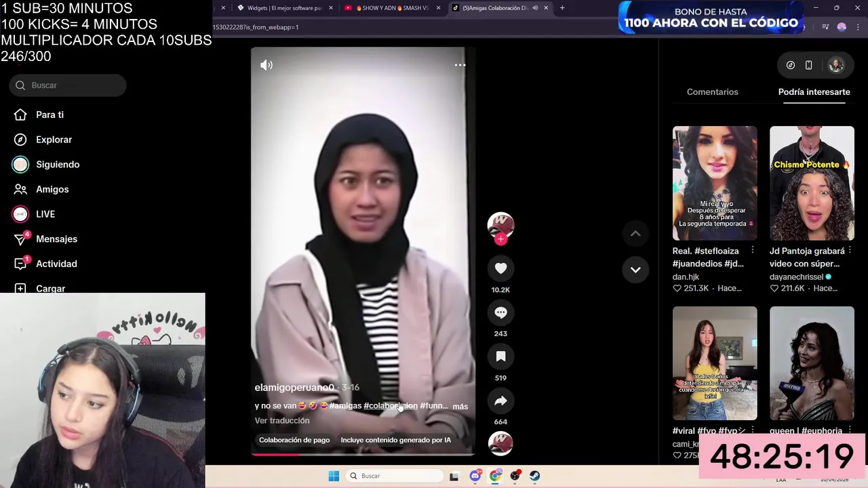Open options for the Jd Pantoja video
Screen dimensions: 868x488
[x=849, y=251]
